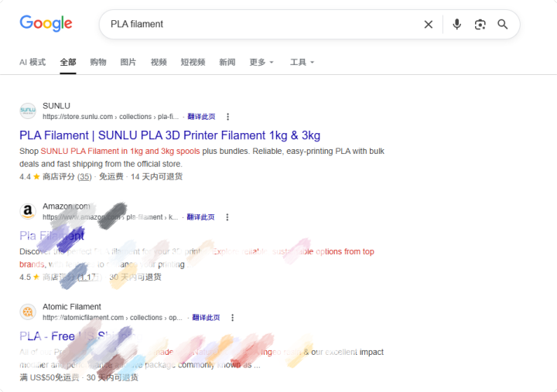Start voice search with microphone icon
Viewport: 557px width, 392px height.
[457, 25]
